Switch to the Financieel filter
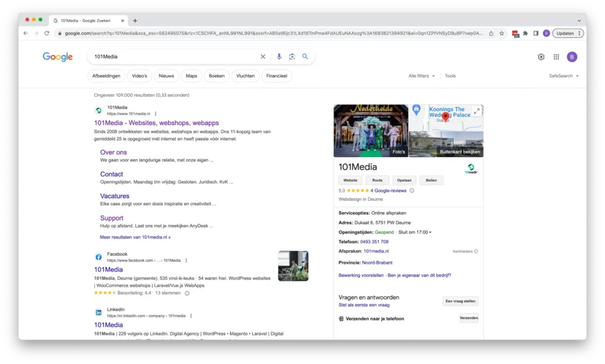The height and width of the screenshot is (364, 605). [x=276, y=76]
